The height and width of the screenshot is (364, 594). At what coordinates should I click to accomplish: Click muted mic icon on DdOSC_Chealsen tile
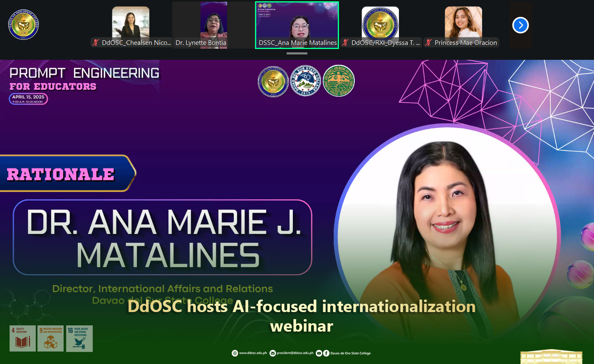96,42
